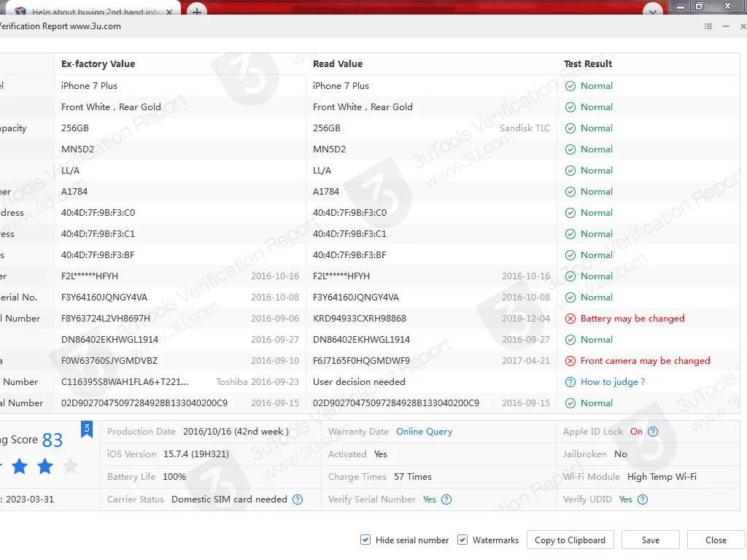The height and width of the screenshot is (560, 747).
Task: Click the 2023-03-31 report date
Action: 29,499
